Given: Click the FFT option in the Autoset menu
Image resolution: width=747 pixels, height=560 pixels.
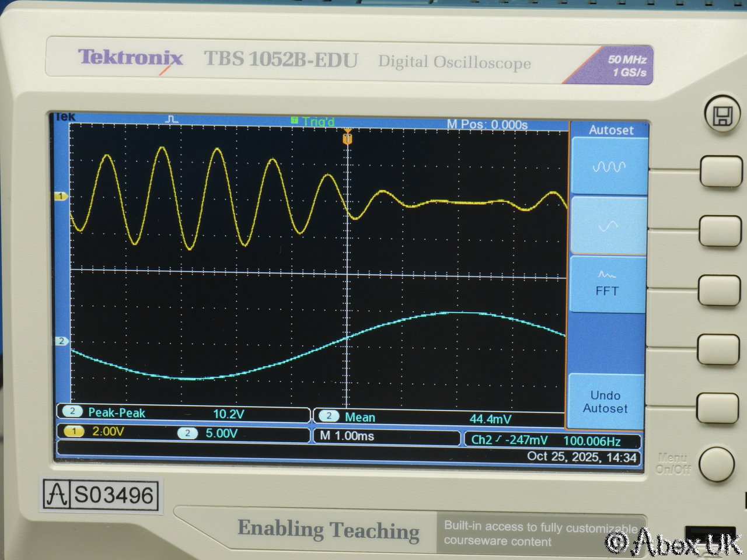Looking at the screenshot, I should tap(607, 284).
